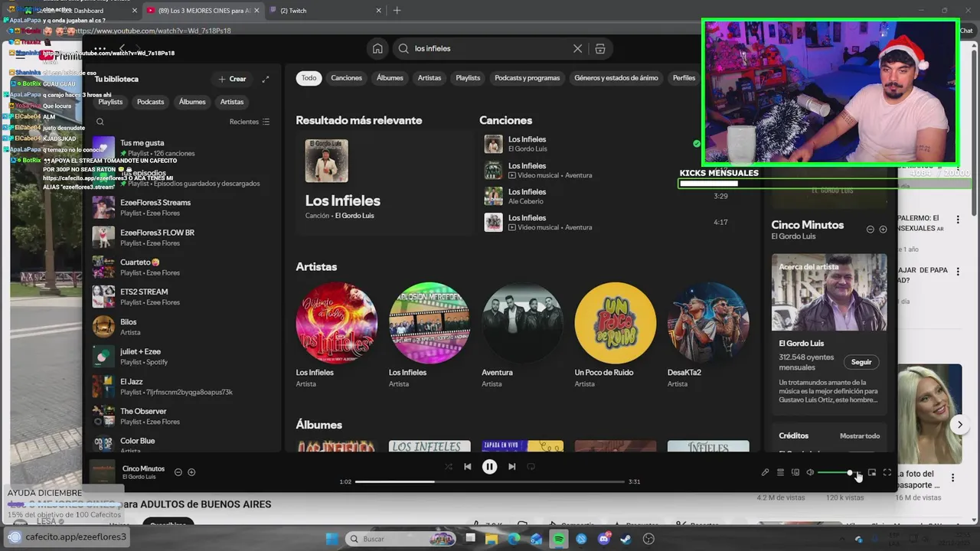Click the Crear button in library
Image resolution: width=980 pixels, height=551 pixels.
pyautogui.click(x=232, y=79)
